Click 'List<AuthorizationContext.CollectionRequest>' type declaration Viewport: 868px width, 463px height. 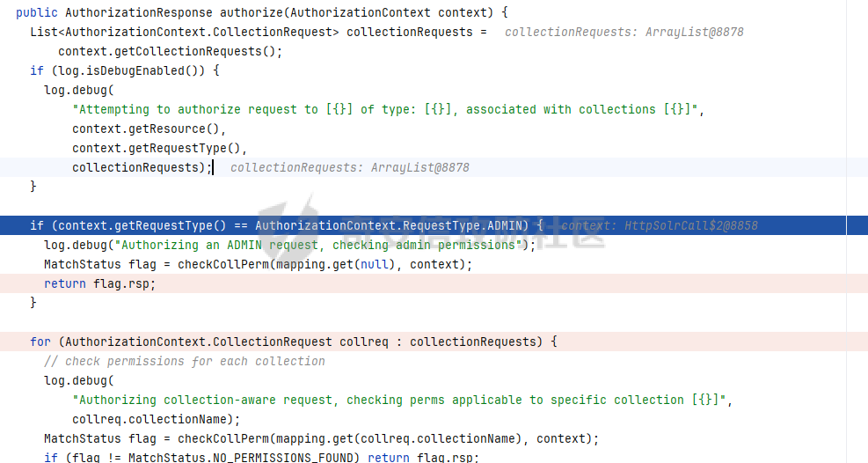click(185, 32)
